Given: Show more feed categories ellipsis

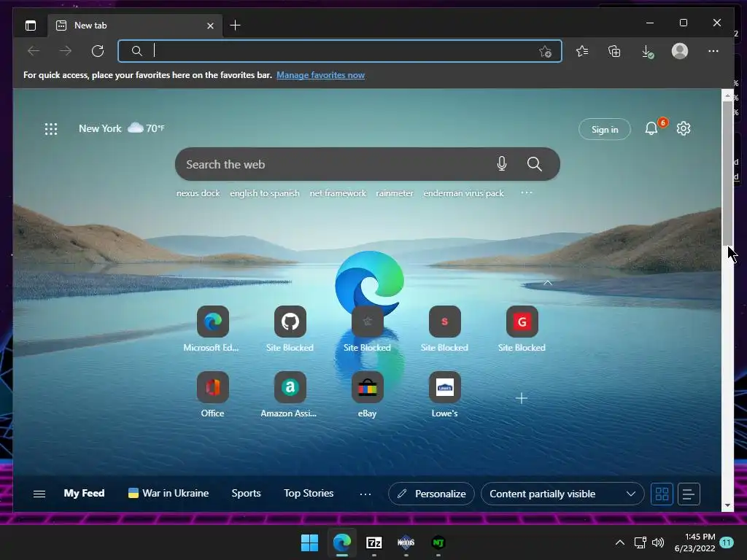Looking at the screenshot, I should point(365,494).
